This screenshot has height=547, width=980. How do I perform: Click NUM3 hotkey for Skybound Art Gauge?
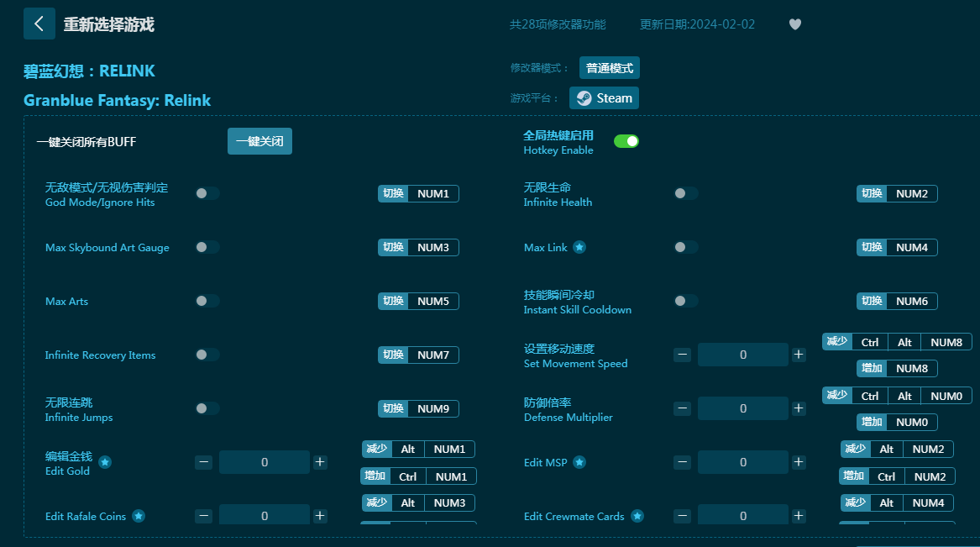(418, 248)
